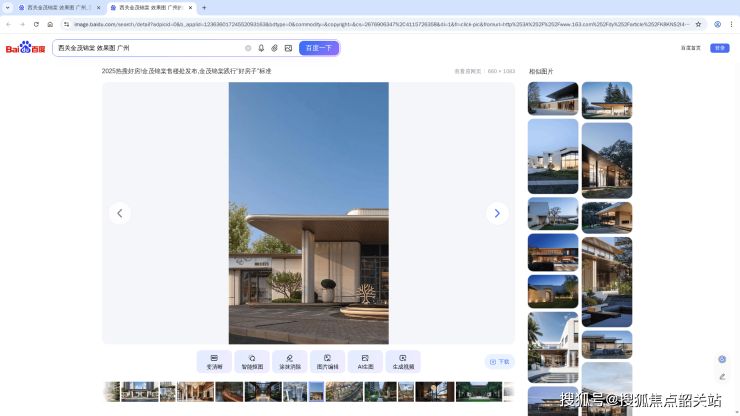The height and width of the screenshot is (416, 740).
Task: Click the site information icon in address bar
Action: (x=67, y=24)
